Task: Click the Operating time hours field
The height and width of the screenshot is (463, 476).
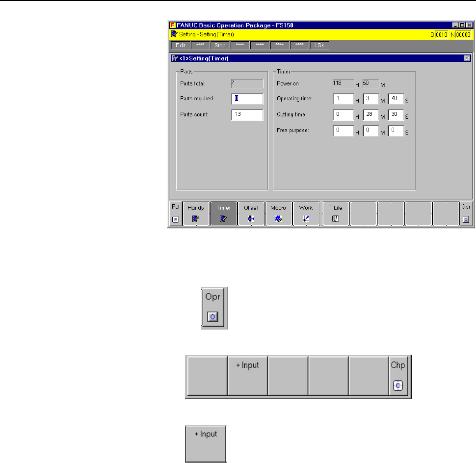Action: (344, 99)
